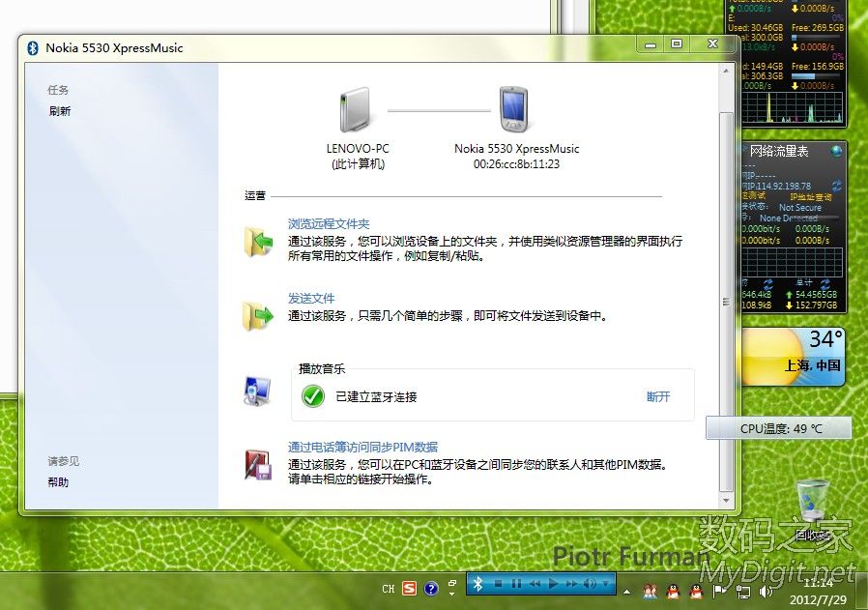Play music in the taskbar Bluetooth player
868x610 pixels.
[x=553, y=584]
